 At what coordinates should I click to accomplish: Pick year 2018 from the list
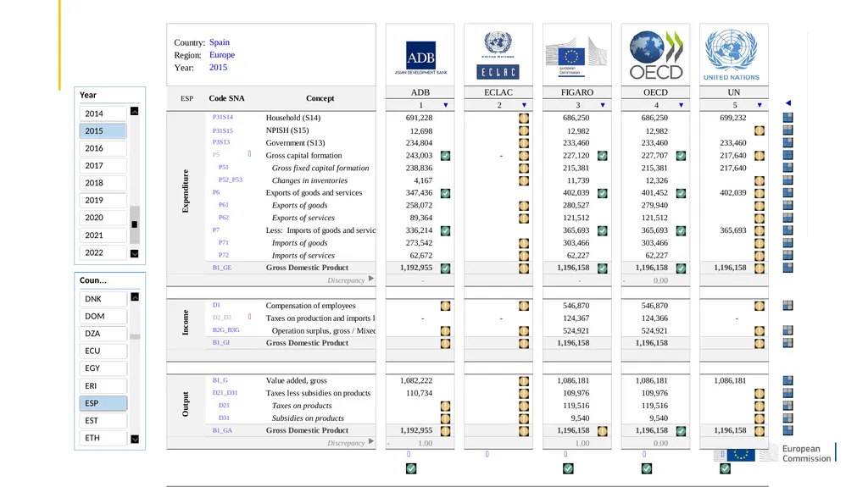(x=103, y=183)
